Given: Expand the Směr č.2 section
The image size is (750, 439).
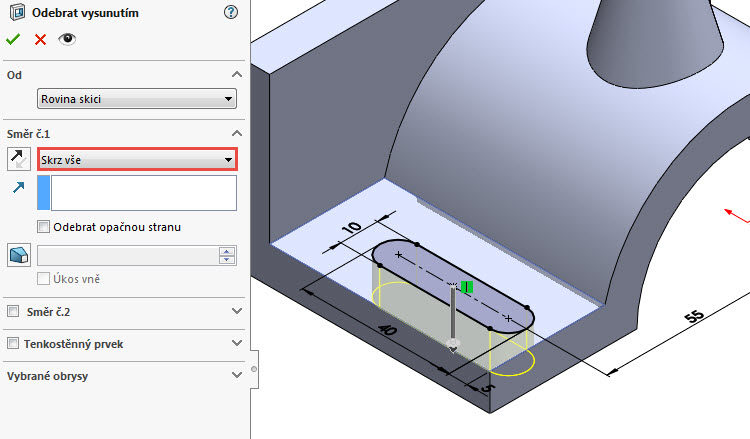Looking at the screenshot, I should click(236, 311).
